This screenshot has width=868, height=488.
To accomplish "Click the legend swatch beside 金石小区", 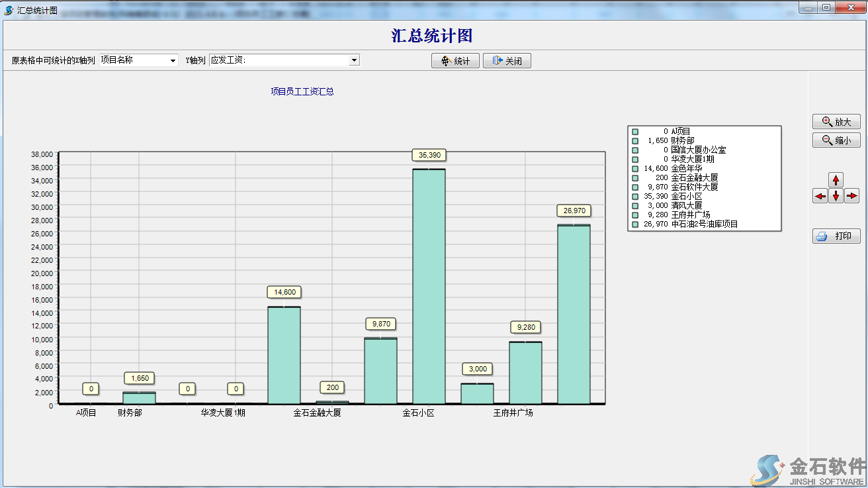I will tap(635, 197).
